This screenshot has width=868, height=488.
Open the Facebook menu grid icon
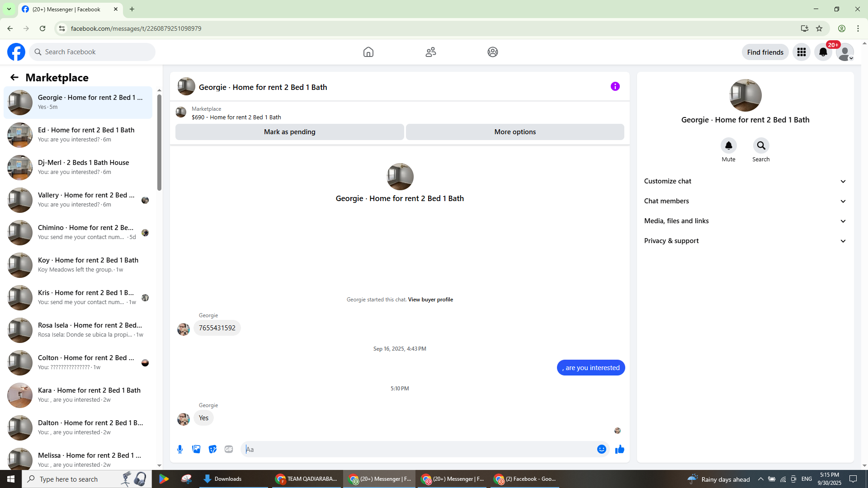point(802,52)
